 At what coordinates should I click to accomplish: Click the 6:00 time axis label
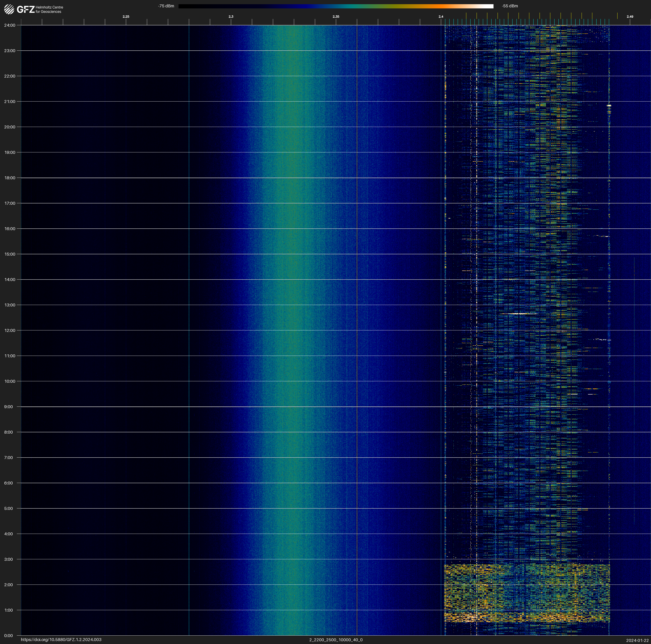(8, 483)
